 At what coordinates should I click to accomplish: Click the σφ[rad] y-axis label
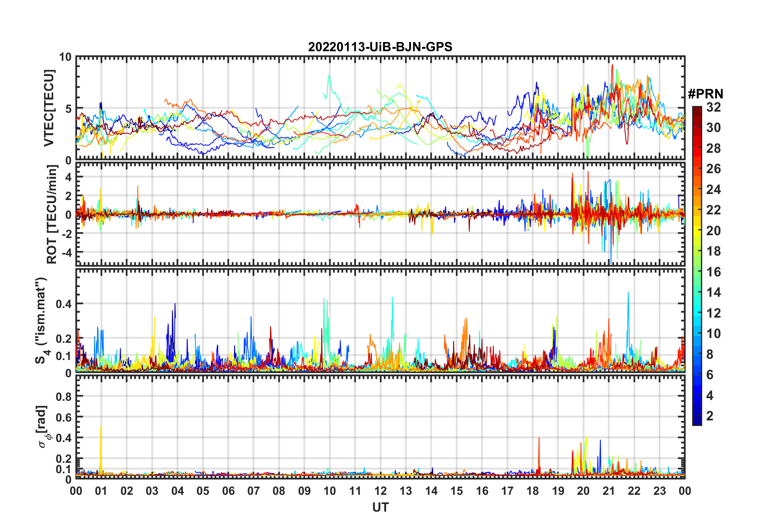(43, 427)
